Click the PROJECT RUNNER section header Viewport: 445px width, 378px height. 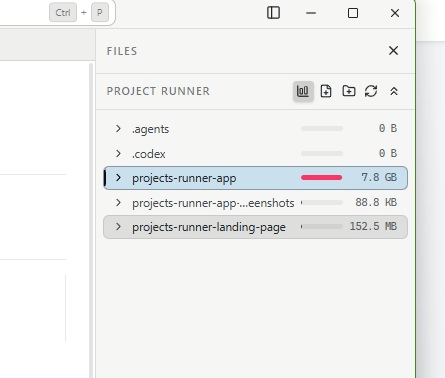tap(158, 91)
